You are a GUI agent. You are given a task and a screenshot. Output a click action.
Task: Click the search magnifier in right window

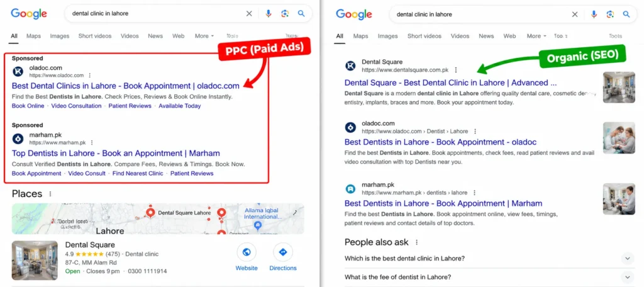626,14
